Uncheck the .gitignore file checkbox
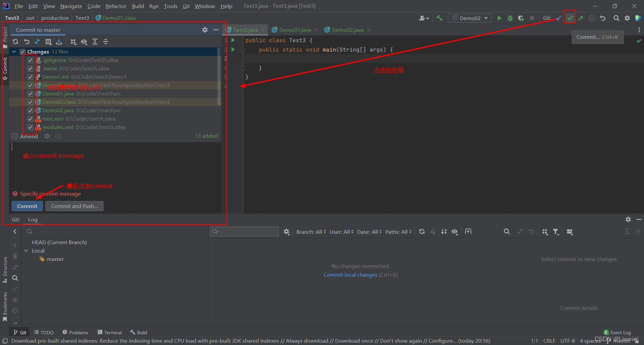This screenshot has height=345, width=644. (30, 60)
